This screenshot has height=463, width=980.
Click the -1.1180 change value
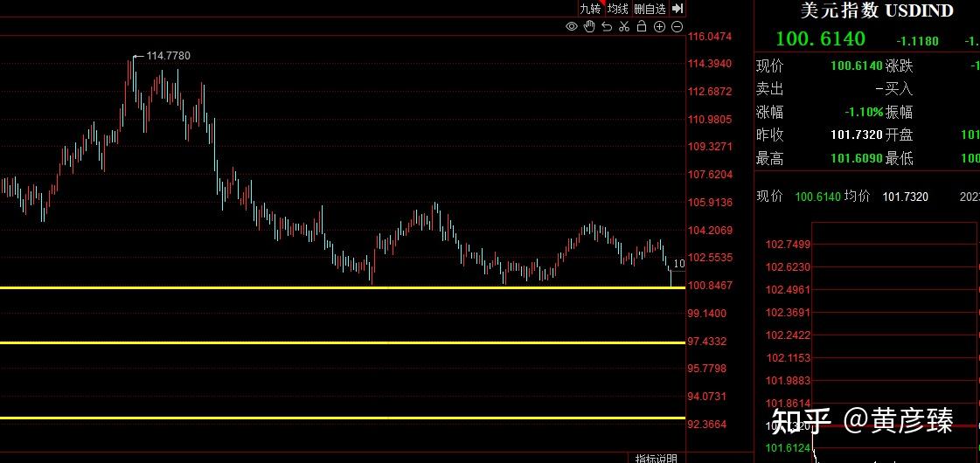coord(918,41)
